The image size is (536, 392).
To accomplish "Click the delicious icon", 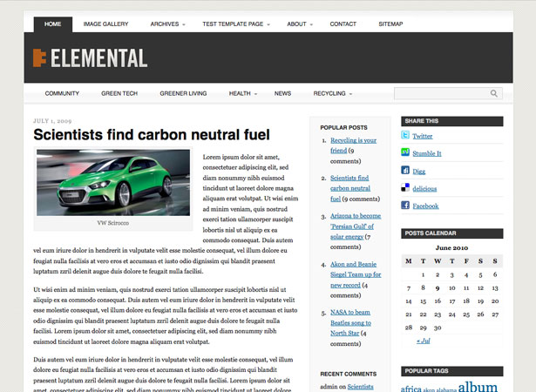I will 405,187.
